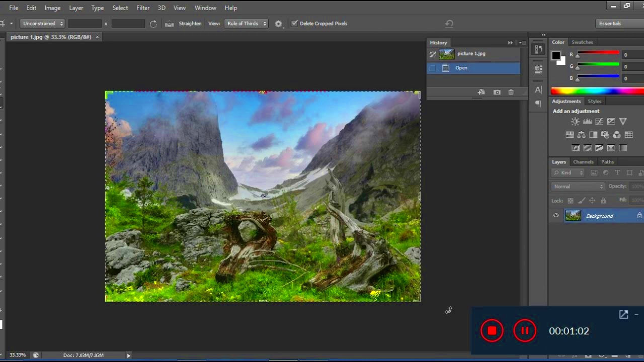Open the Unconstrained aspect ratio dropdown
644x362 pixels.
43,24
